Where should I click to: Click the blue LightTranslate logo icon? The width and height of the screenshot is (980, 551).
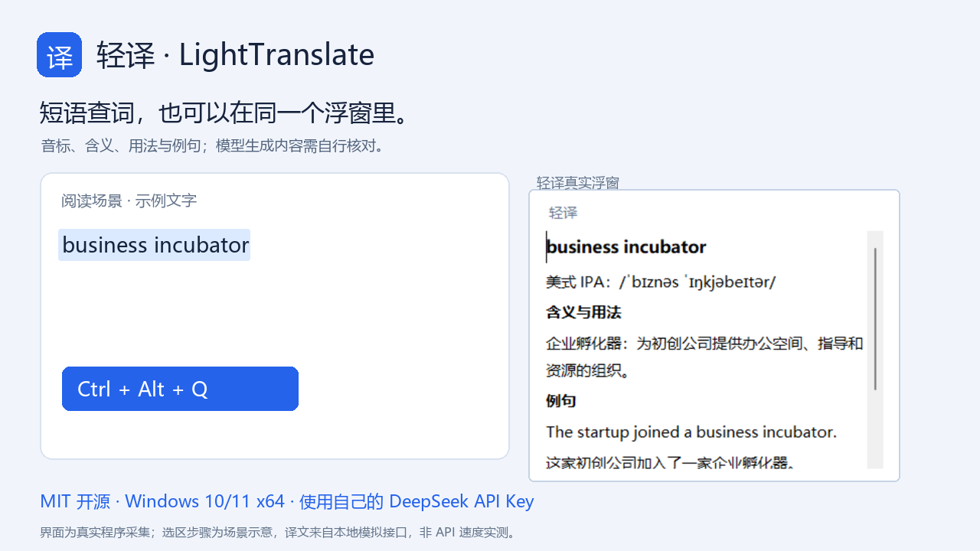pyautogui.click(x=59, y=55)
